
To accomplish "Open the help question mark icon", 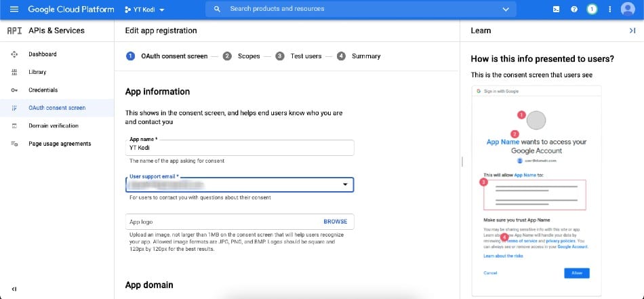I will [574, 9].
